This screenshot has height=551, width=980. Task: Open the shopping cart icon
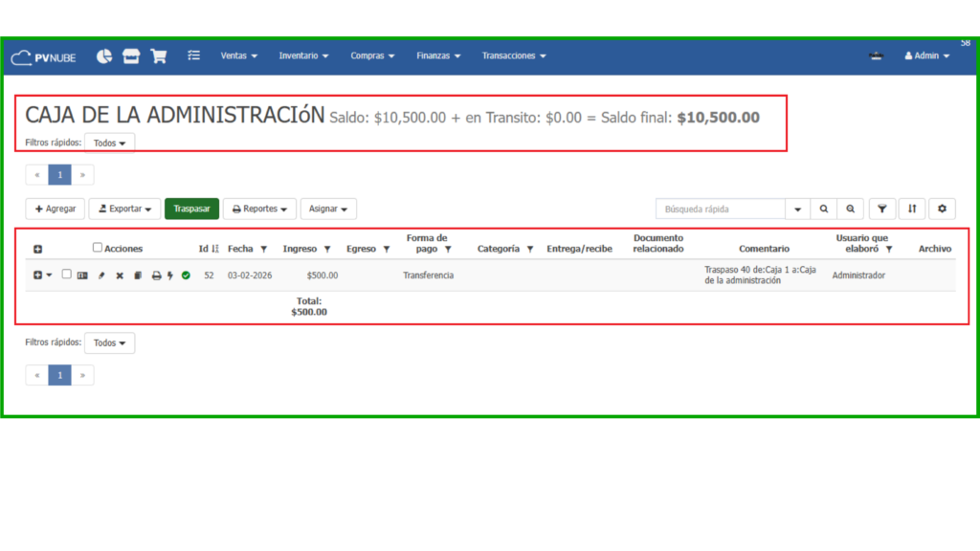159,56
